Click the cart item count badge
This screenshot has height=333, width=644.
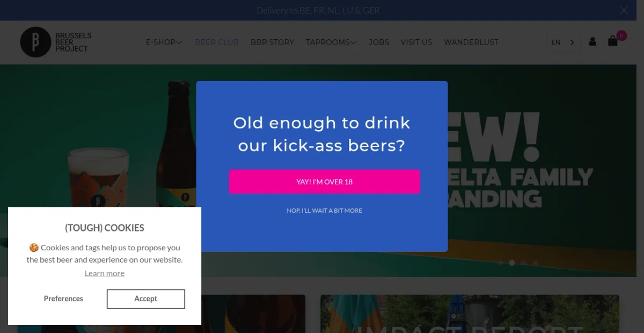pos(621,35)
